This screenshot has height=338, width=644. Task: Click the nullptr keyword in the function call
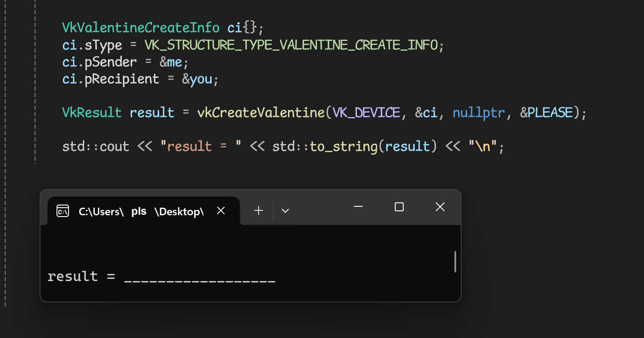[478, 113]
